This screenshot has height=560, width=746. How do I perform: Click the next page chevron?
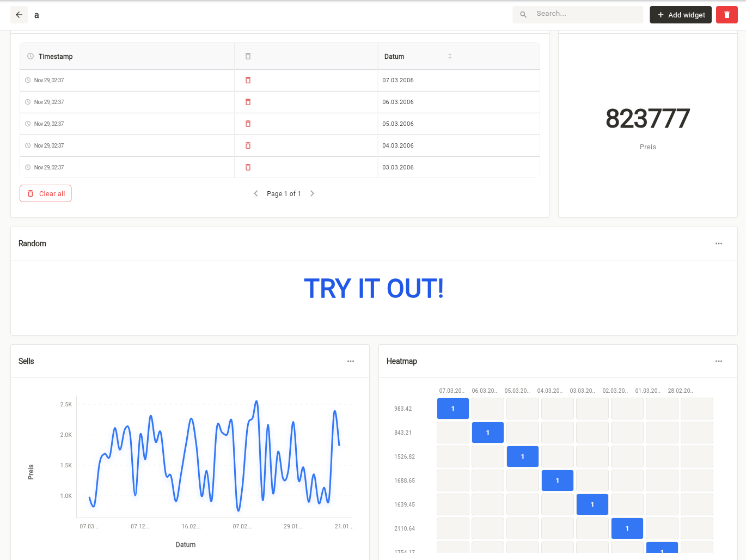click(312, 193)
